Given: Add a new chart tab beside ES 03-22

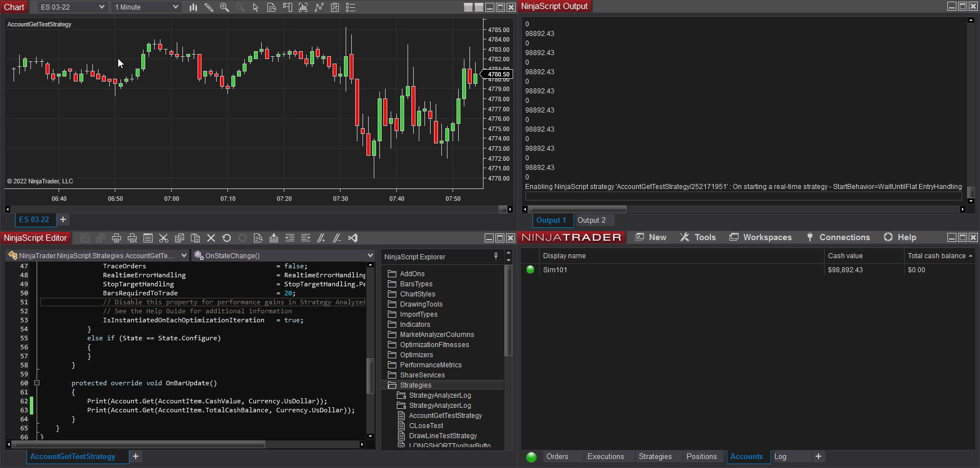Looking at the screenshot, I should click(x=63, y=220).
